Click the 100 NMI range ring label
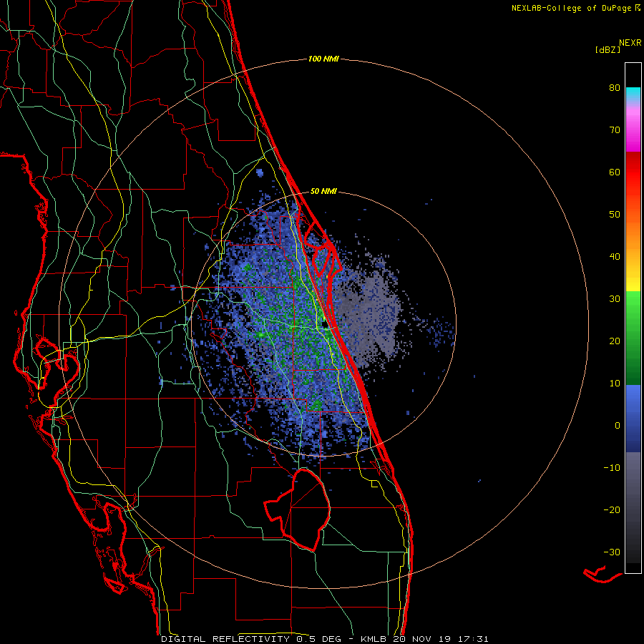Image resolution: width=644 pixels, height=644 pixels. [x=323, y=59]
